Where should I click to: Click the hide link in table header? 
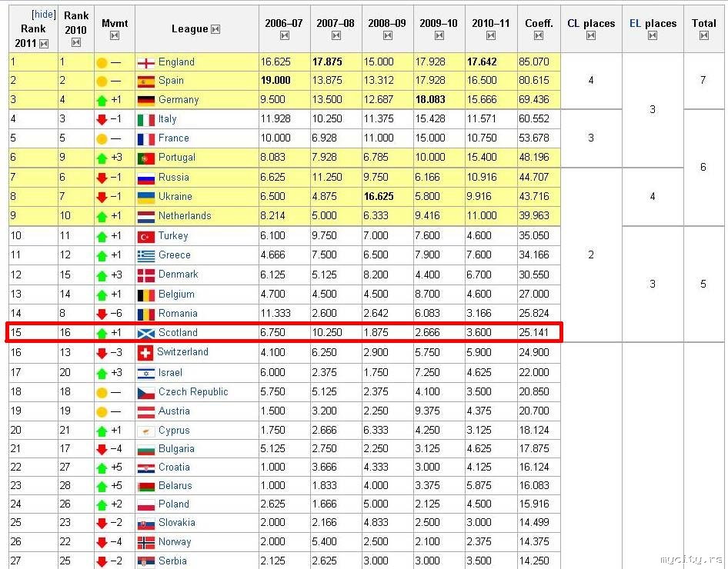(43, 15)
